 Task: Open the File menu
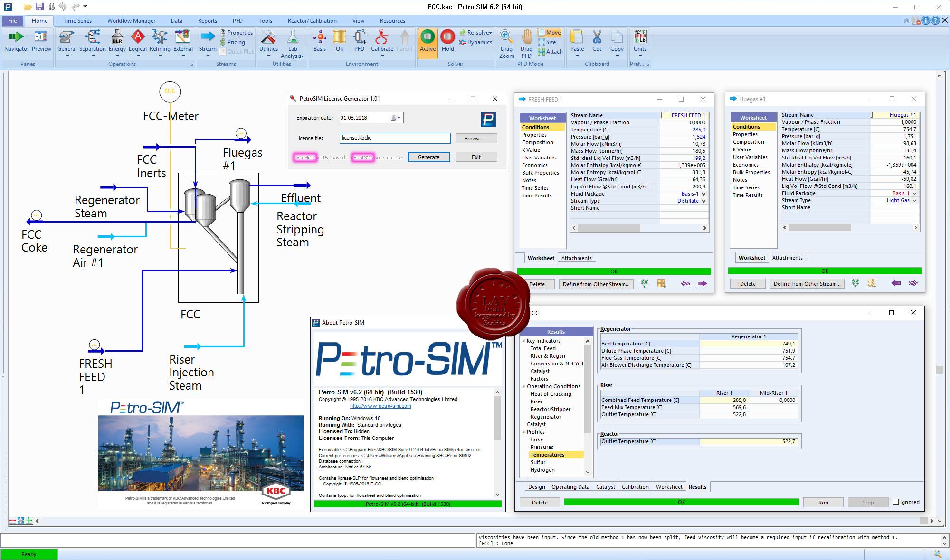point(12,20)
